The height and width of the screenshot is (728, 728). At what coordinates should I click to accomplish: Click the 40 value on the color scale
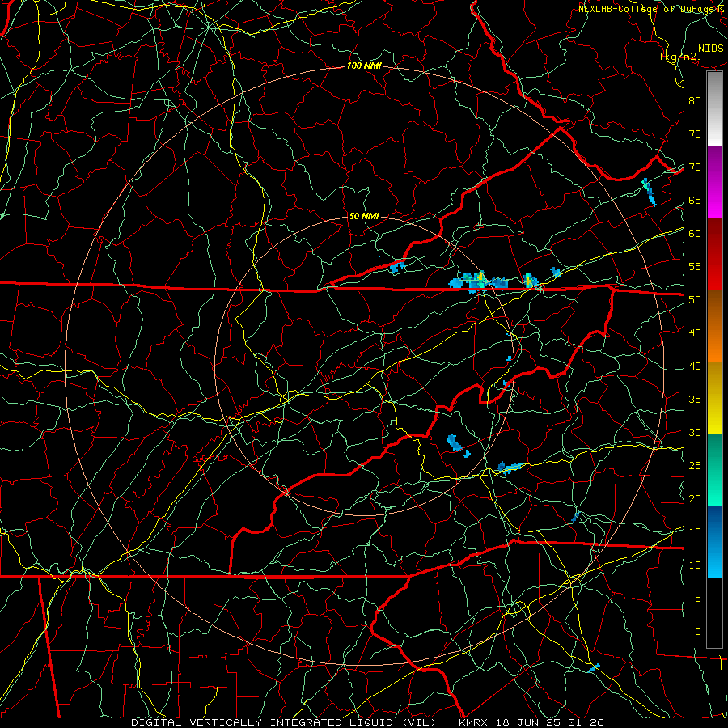click(695, 366)
